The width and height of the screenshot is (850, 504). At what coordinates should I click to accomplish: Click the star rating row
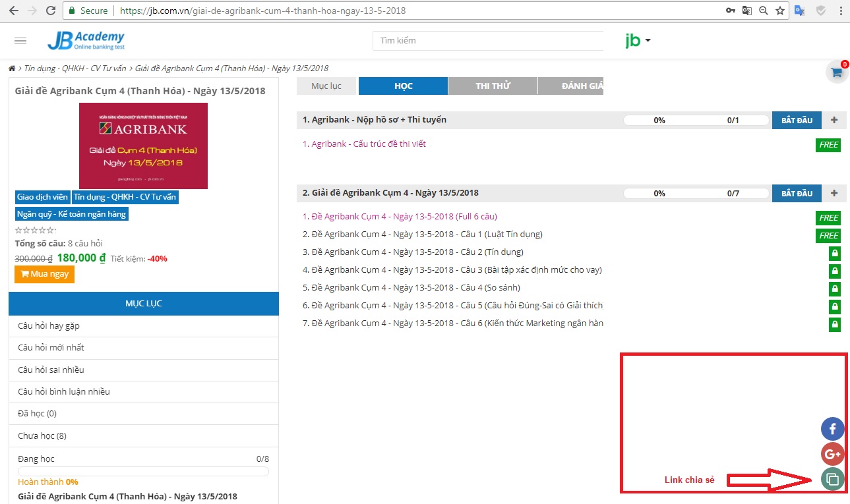coord(35,230)
